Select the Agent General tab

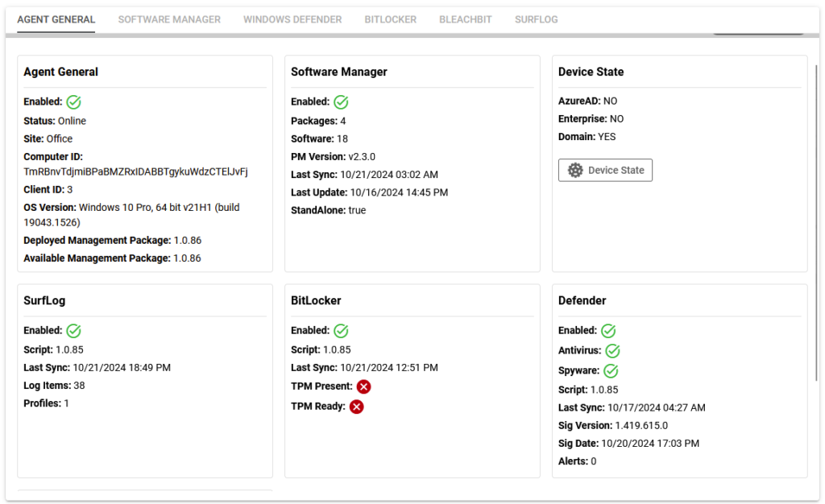[x=56, y=19]
